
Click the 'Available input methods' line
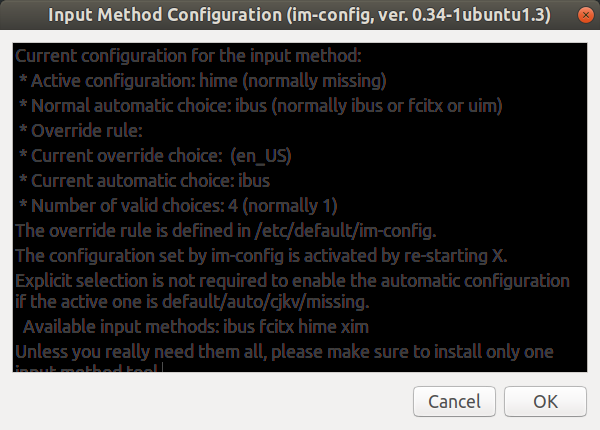point(196,327)
